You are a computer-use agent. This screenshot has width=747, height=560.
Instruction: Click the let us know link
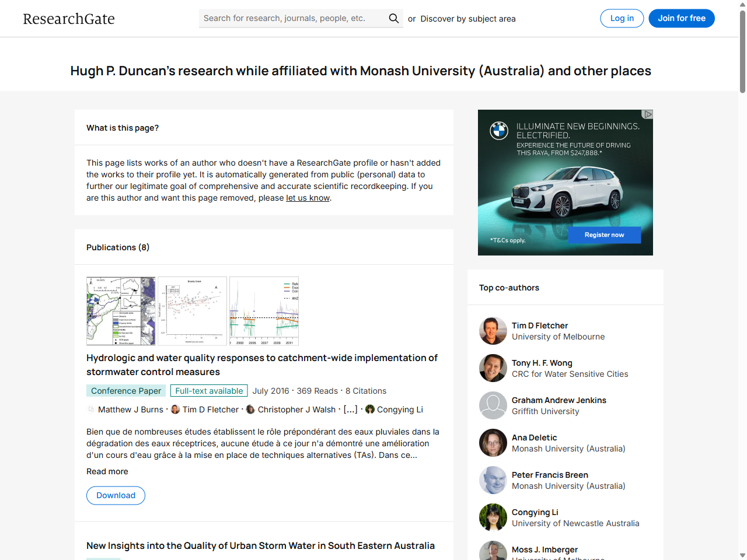point(308,198)
